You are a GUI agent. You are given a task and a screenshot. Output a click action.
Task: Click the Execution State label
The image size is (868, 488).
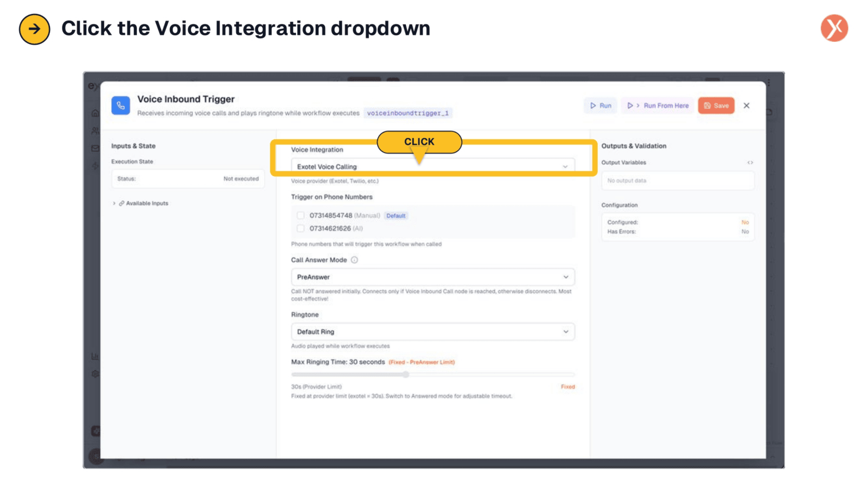[132, 162]
